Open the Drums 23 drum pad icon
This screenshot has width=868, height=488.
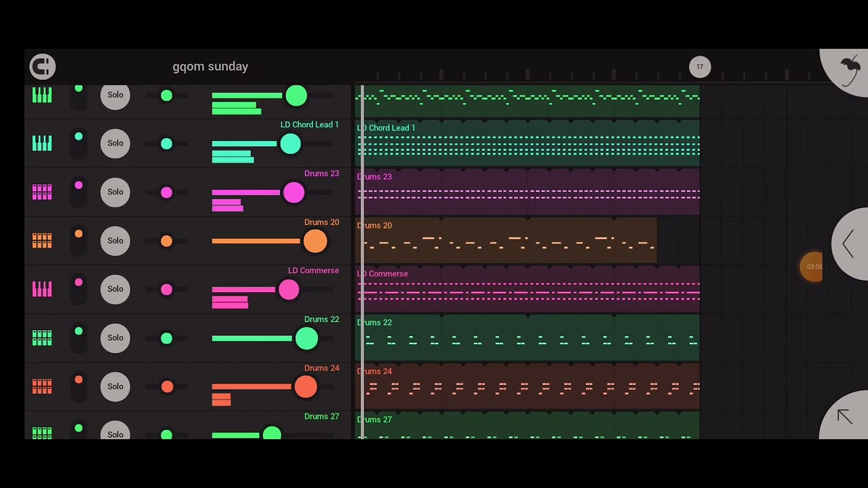(42, 192)
